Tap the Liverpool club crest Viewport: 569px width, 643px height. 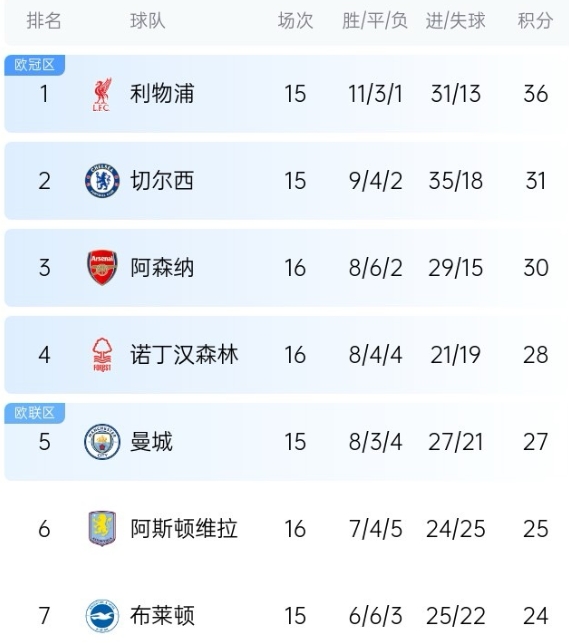pyautogui.click(x=101, y=95)
